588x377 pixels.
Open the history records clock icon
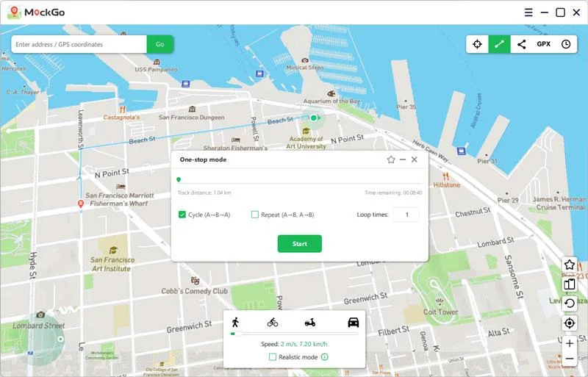pyautogui.click(x=566, y=44)
